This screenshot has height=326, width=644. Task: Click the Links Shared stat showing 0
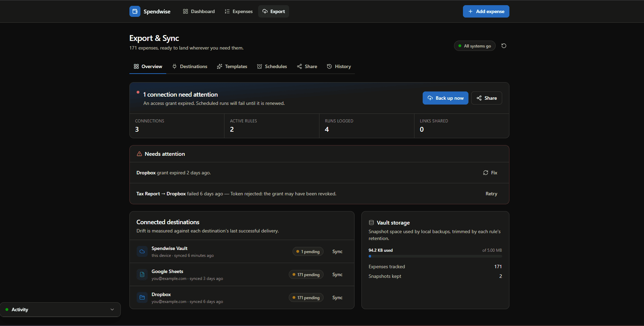[462, 126]
